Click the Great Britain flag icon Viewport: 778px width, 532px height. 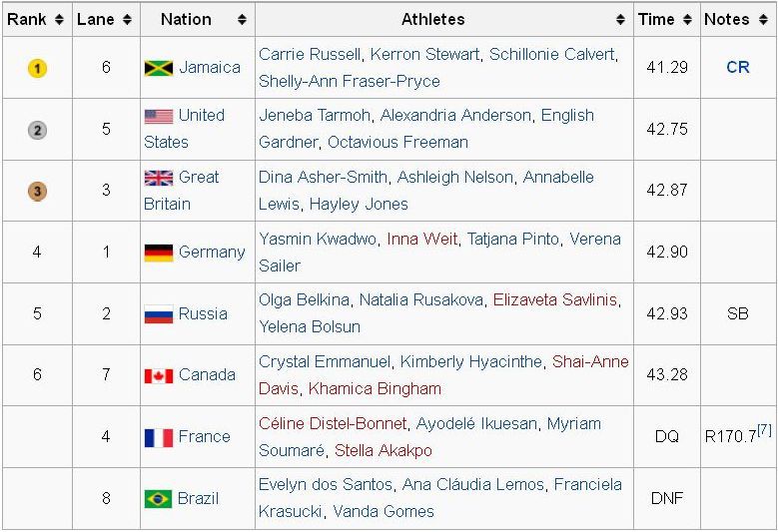point(159,178)
